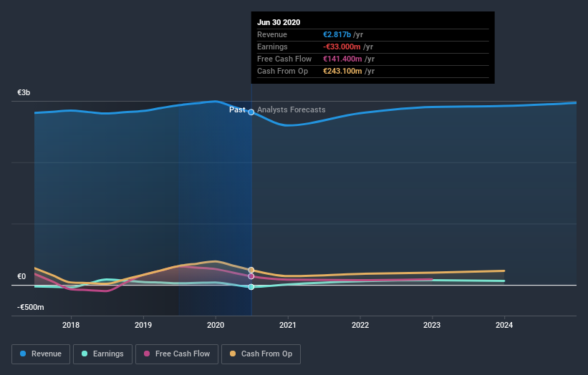Click the €3b y-axis label
Screen dimensions: 588x375
[x=24, y=92]
